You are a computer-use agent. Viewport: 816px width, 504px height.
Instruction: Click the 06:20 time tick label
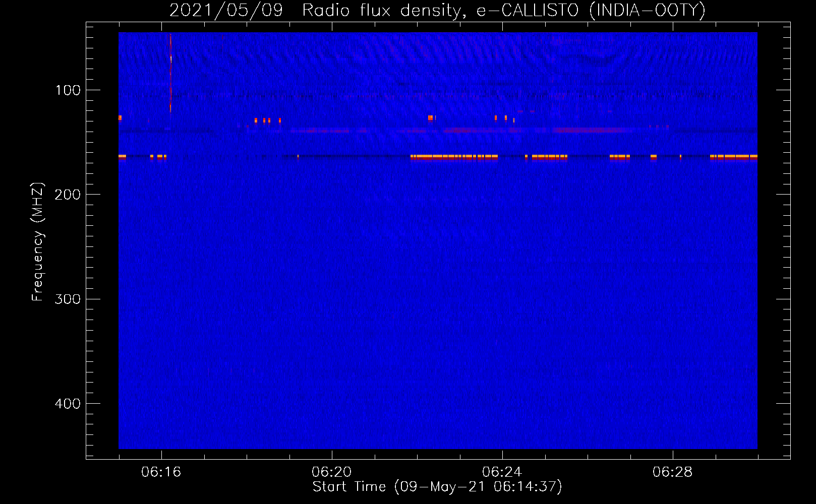(x=331, y=472)
